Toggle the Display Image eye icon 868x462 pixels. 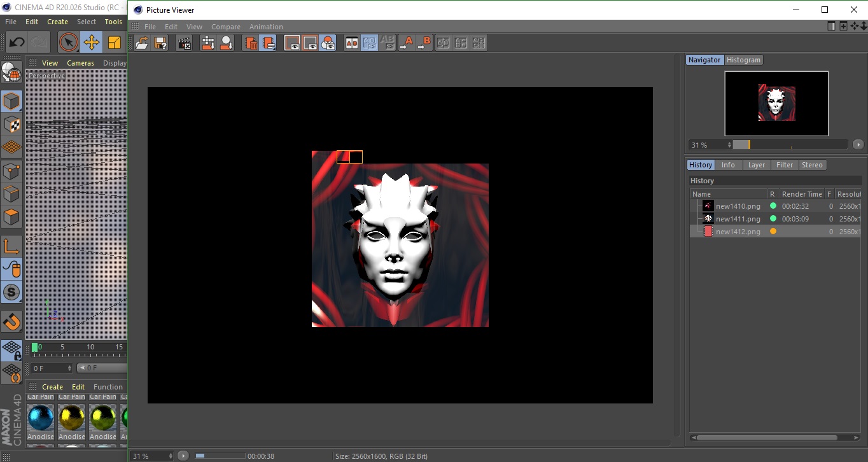click(x=292, y=43)
